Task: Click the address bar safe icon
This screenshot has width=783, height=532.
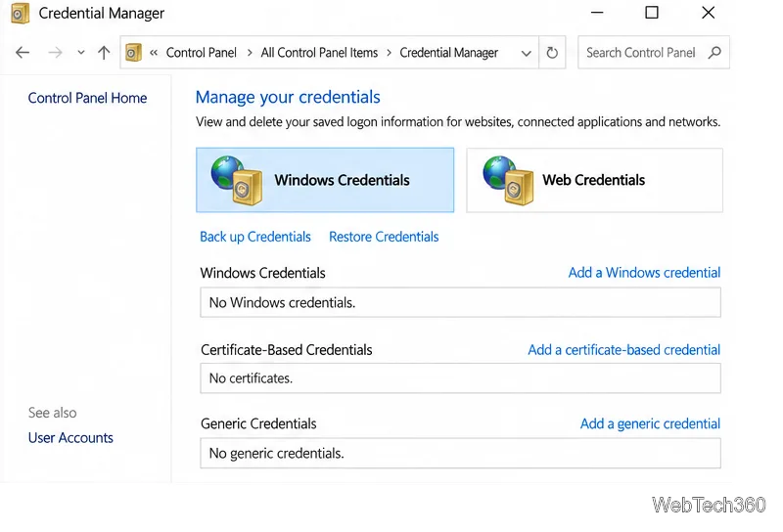Action: (x=133, y=53)
